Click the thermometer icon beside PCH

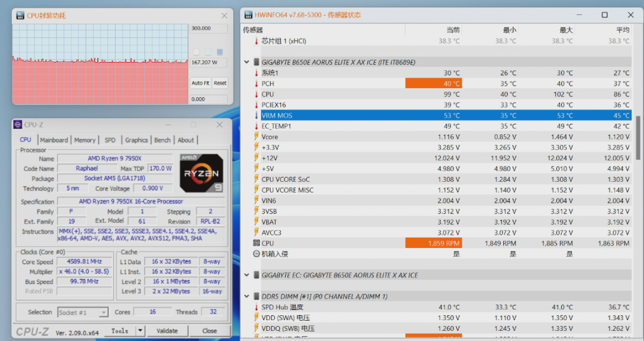tap(256, 83)
